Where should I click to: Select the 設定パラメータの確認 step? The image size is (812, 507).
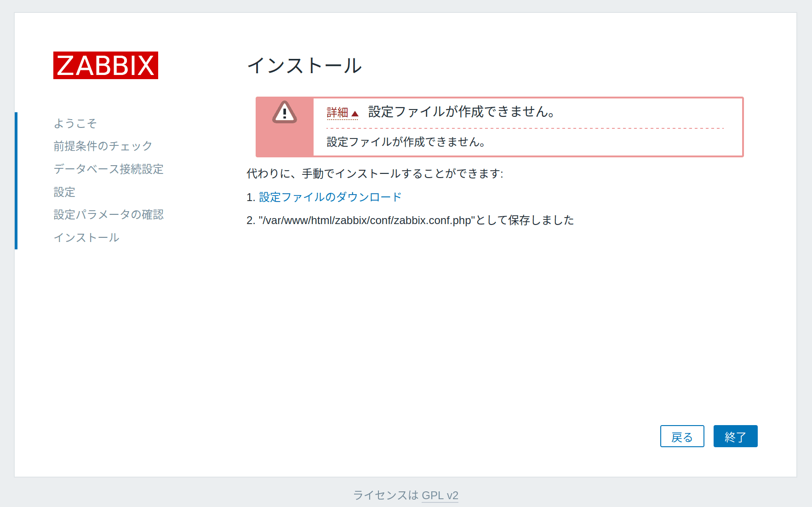coord(108,214)
